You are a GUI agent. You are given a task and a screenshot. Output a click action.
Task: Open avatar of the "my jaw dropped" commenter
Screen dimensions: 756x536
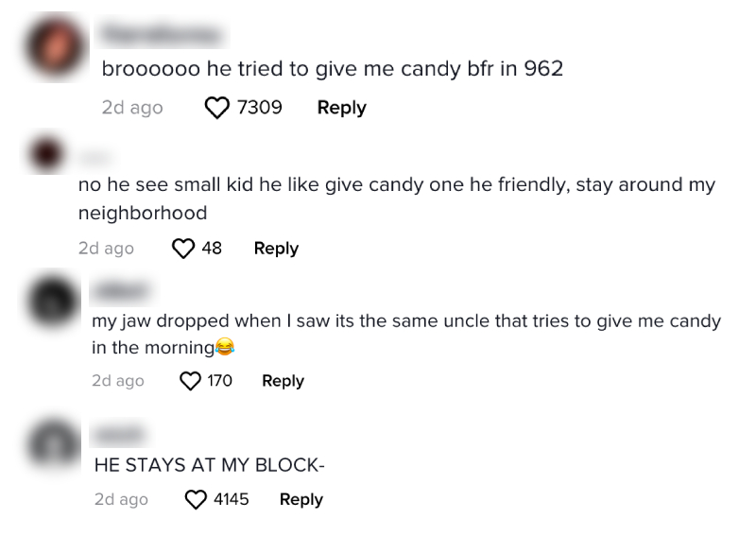tap(54, 301)
